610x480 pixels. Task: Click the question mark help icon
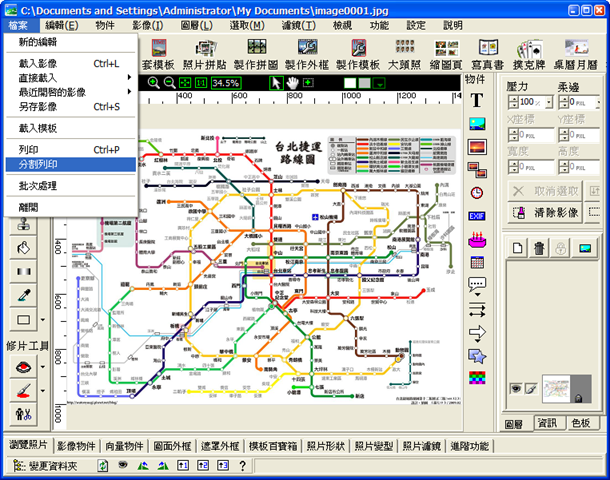(x=242, y=465)
